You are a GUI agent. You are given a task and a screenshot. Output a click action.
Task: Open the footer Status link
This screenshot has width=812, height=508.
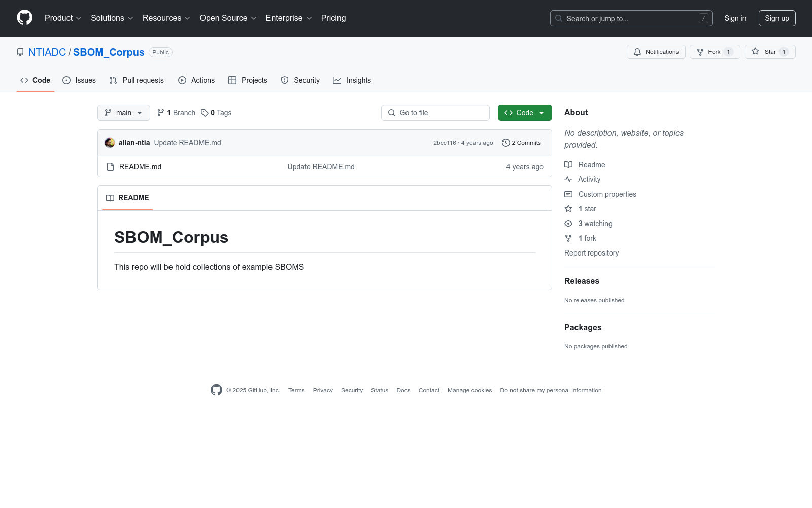click(380, 390)
